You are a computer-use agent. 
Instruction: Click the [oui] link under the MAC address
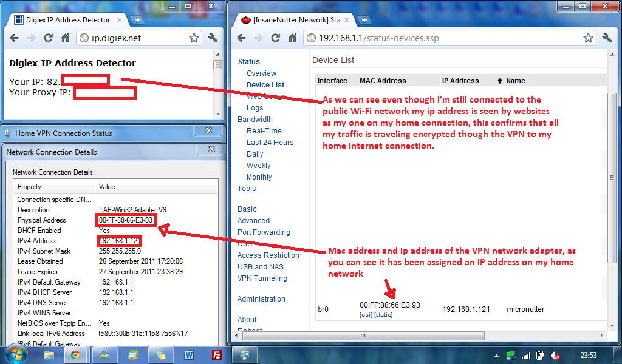pyautogui.click(x=366, y=315)
